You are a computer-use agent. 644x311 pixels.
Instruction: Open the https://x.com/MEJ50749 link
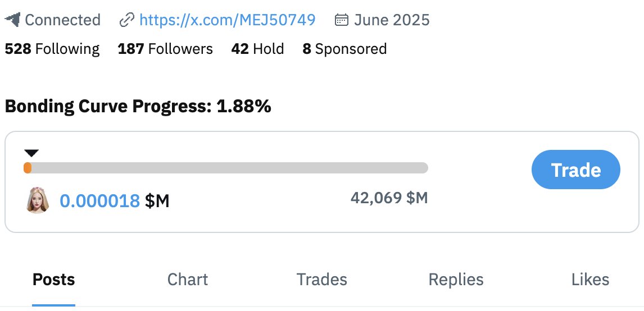coord(228,20)
